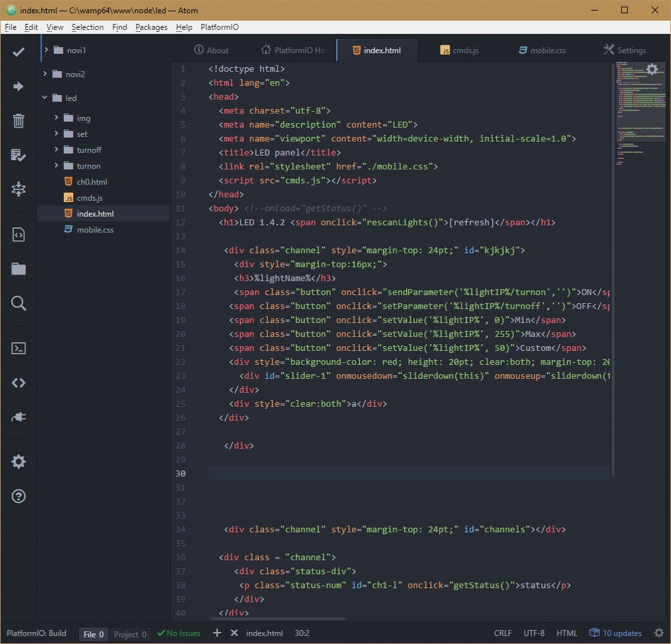Click the UTF-8 encoding selector
Screen dimensions: 671x644
(534, 633)
